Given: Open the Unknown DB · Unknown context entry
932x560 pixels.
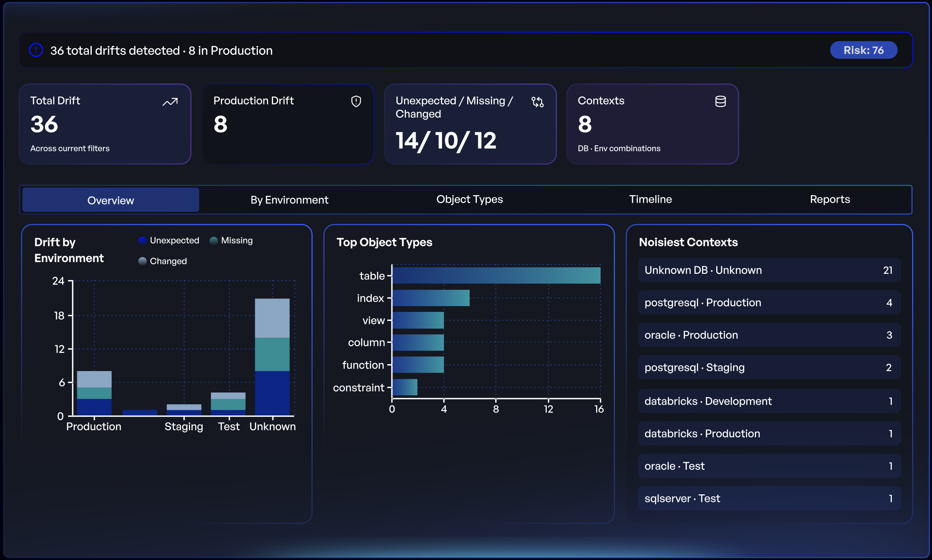Looking at the screenshot, I should click(x=769, y=270).
